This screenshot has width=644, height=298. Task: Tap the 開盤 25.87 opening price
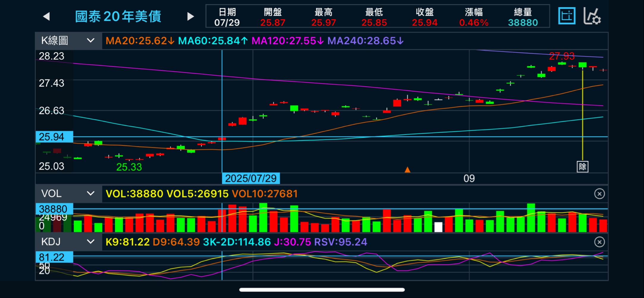click(x=273, y=17)
